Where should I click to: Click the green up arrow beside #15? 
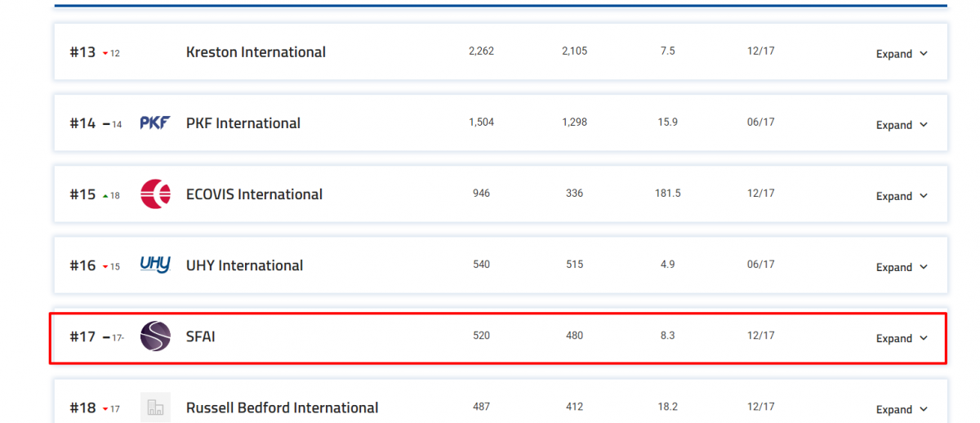[105, 195]
